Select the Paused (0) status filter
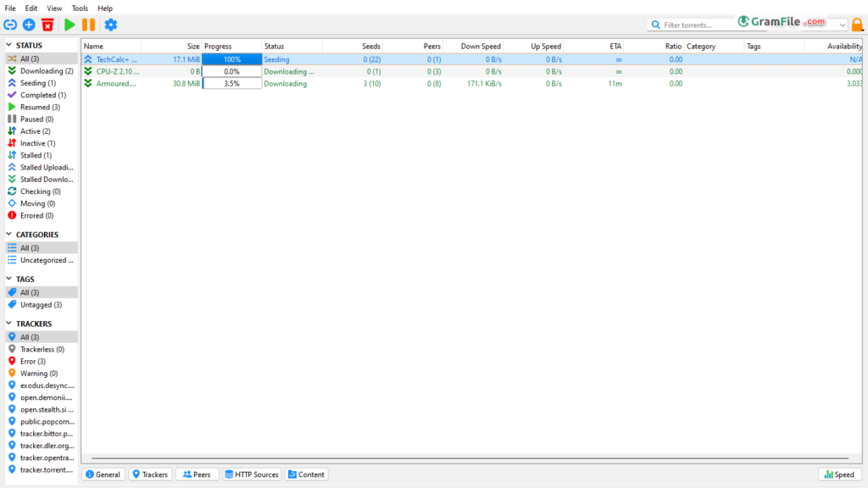 [42, 119]
